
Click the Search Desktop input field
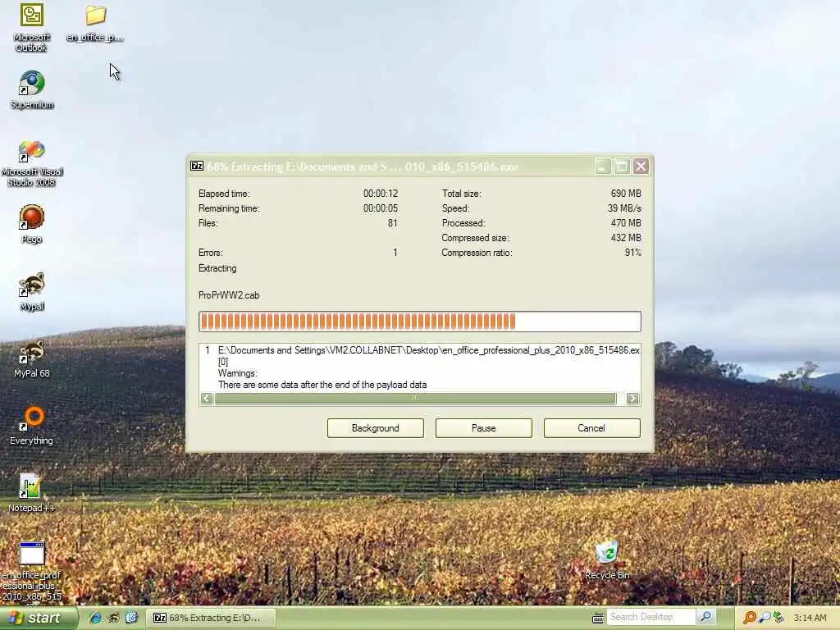651,617
